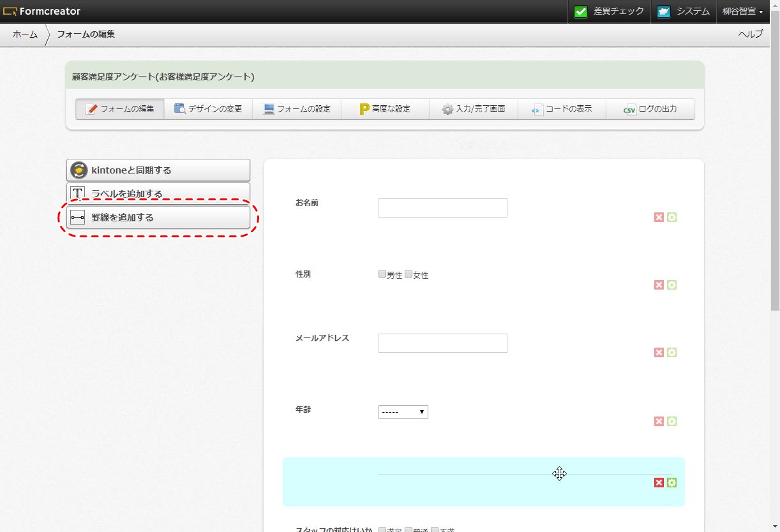Open the 高度な設定 tab
Viewport: 780px width, 532px height.
point(385,109)
